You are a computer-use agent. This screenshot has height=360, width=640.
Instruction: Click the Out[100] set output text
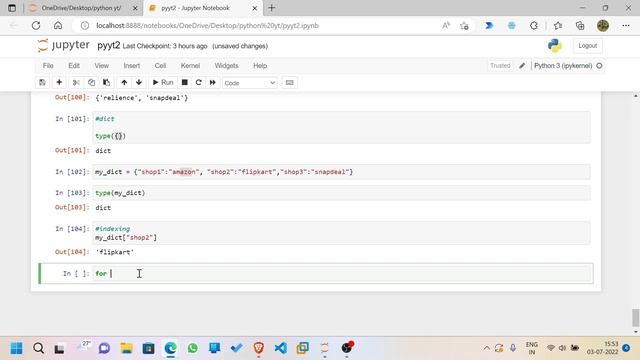142,98
